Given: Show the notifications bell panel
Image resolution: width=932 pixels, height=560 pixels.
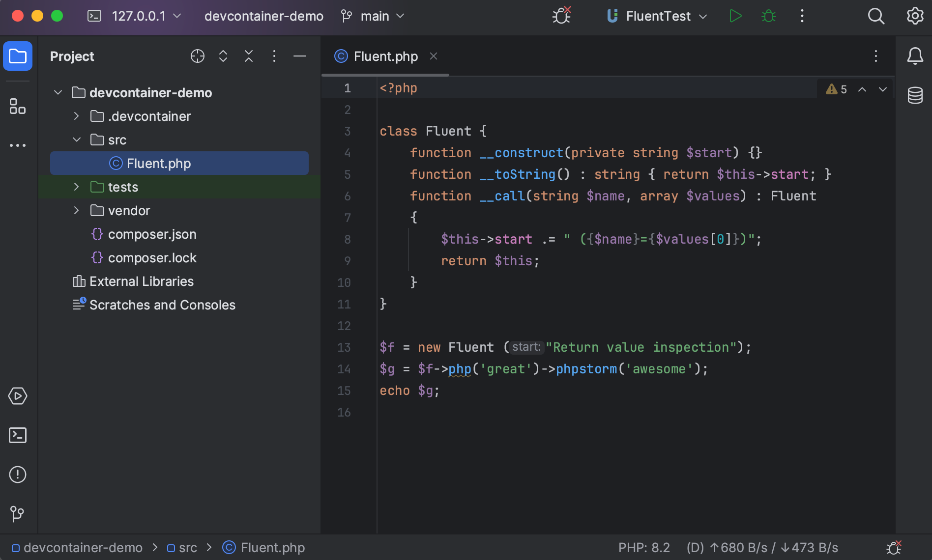Looking at the screenshot, I should (915, 56).
